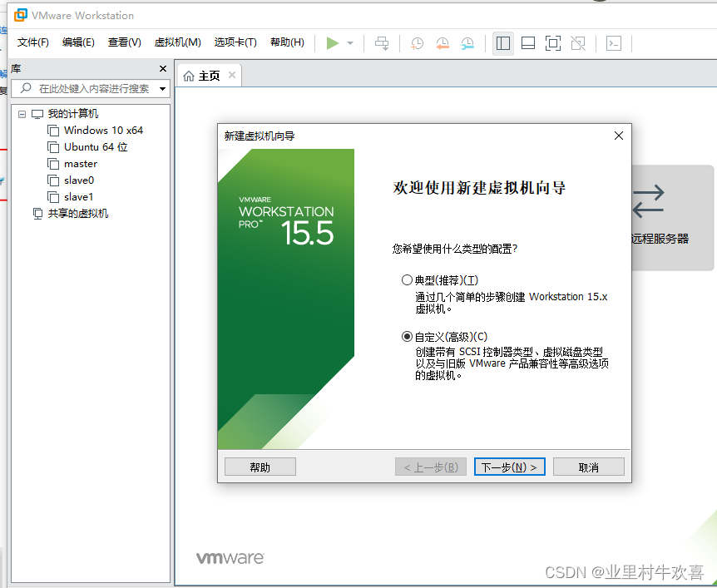Select the slave1 virtual machine
The height and width of the screenshot is (588, 717).
coord(79,197)
